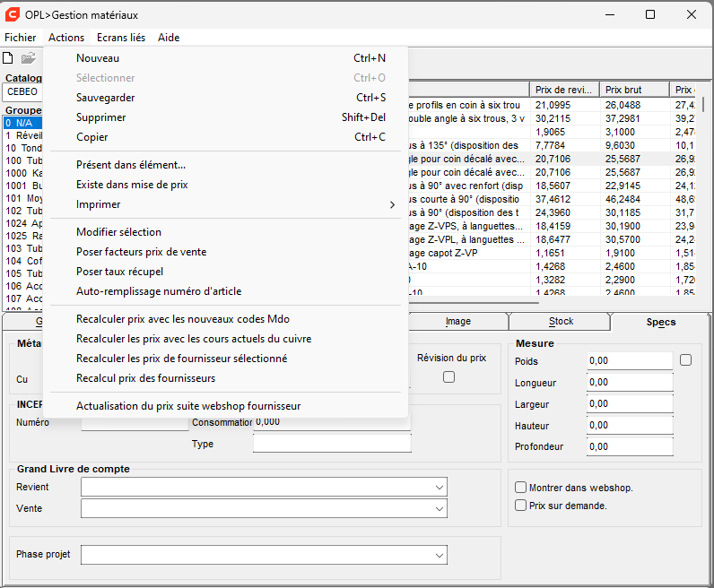This screenshot has height=588, width=714.
Task: Choose Poser facteurs prix de vente
Action: click(225, 252)
